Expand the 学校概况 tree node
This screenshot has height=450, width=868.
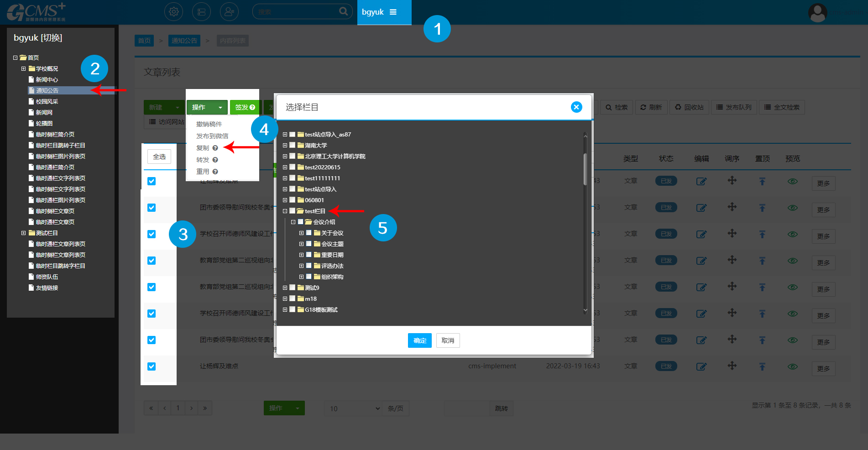click(23, 68)
